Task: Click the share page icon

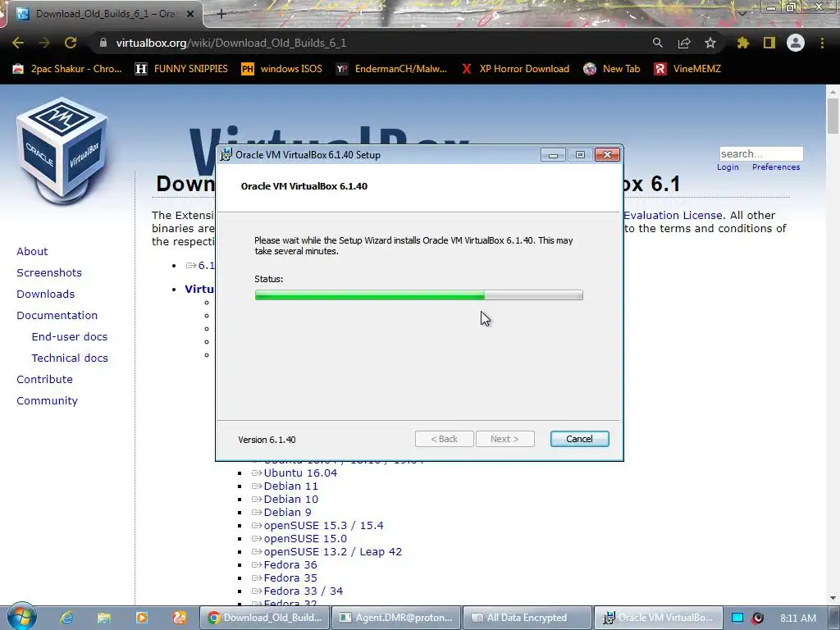Action: [684, 43]
